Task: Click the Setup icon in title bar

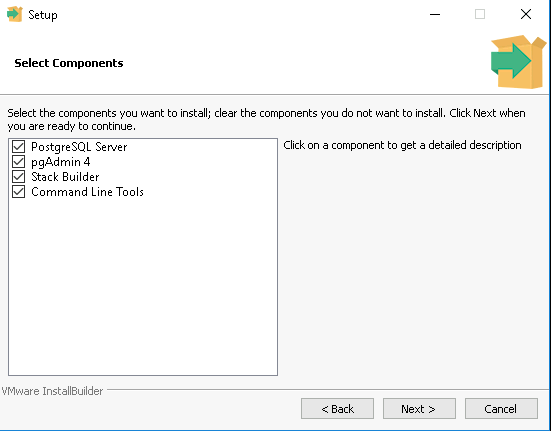Action: (x=14, y=14)
